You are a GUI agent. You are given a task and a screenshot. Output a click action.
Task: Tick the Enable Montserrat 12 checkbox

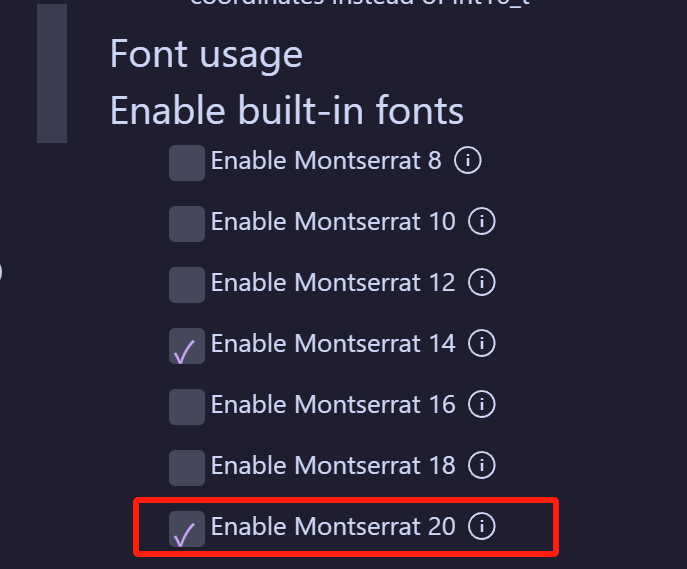point(187,285)
